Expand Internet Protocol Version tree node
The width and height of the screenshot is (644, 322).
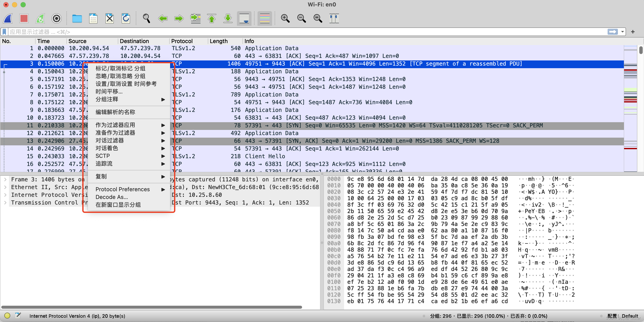click(x=5, y=195)
